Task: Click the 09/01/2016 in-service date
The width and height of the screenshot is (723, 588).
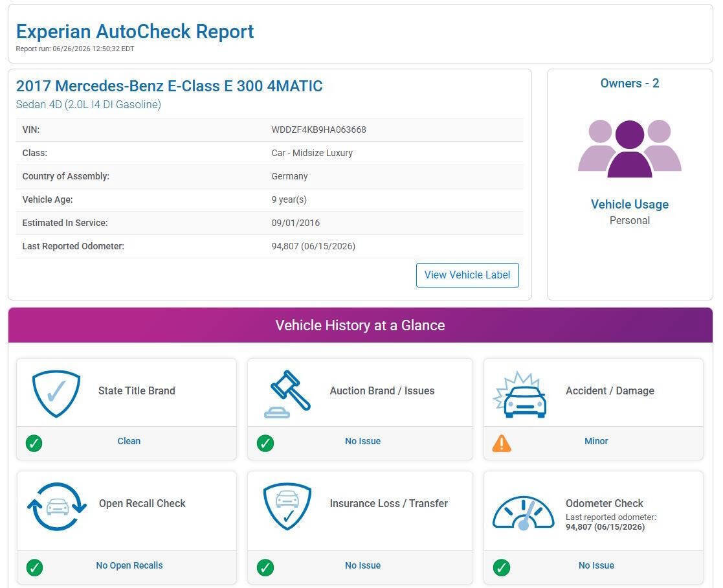Action: (295, 223)
